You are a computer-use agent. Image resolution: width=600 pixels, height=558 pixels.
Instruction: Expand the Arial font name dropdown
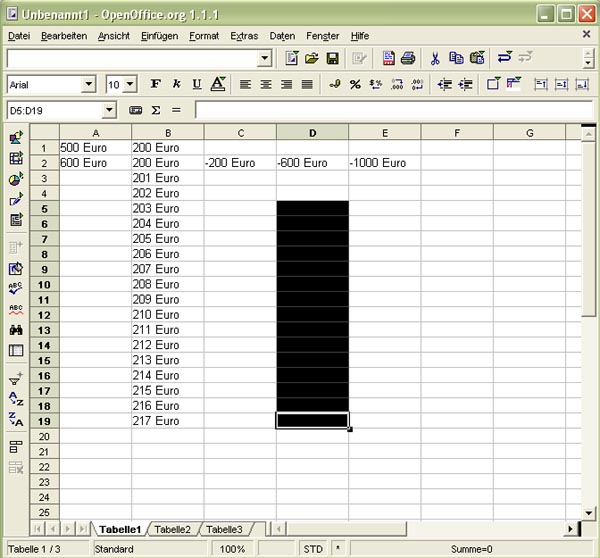tap(88, 85)
